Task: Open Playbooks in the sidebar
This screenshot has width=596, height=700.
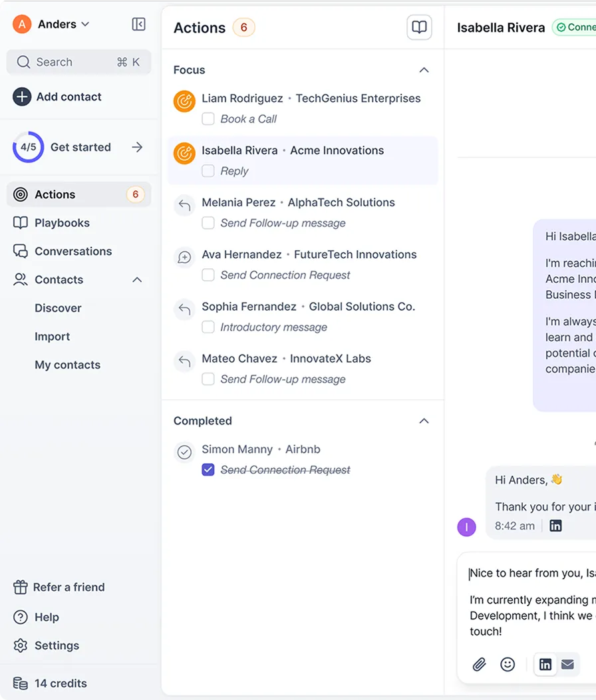Action: click(x=79, y=223)
